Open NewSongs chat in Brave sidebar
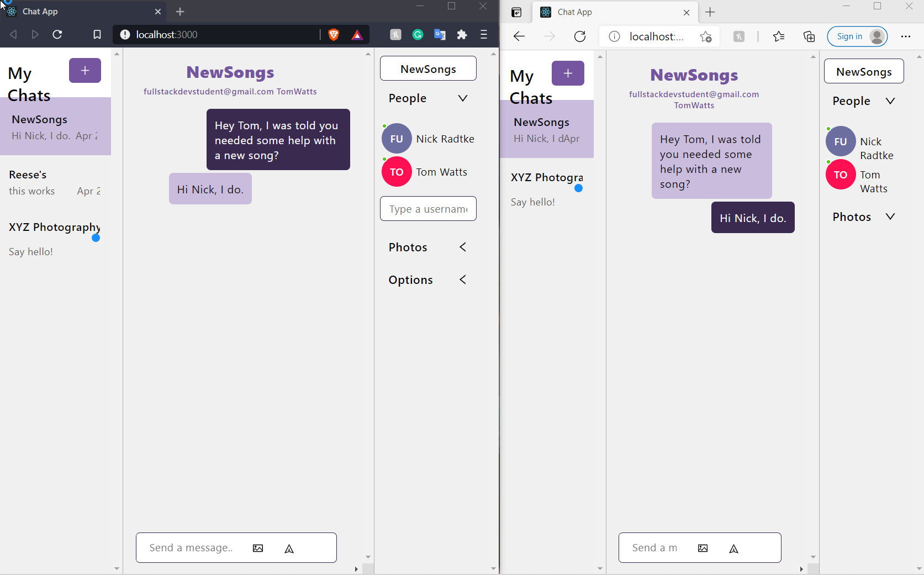The width and height of the screenshot is (924, 575). (x=55, y=126)
